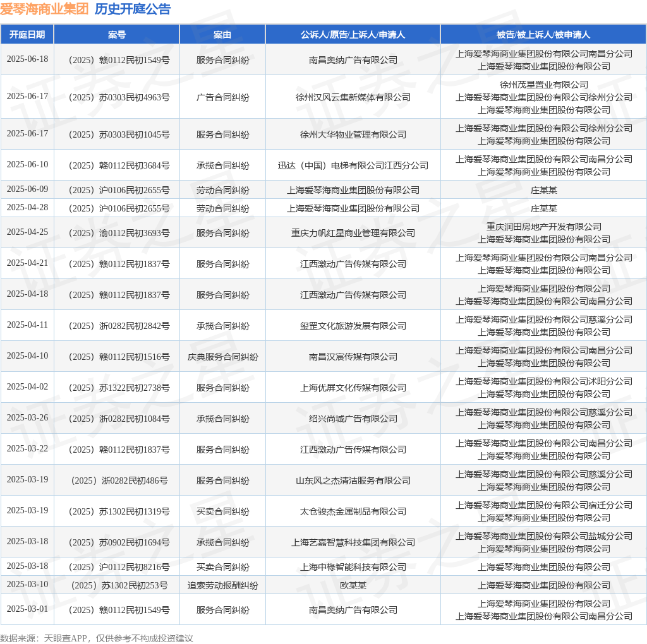Select the date cell 2025-06-09
Viewport: 647px width, 644px height.
27,189
